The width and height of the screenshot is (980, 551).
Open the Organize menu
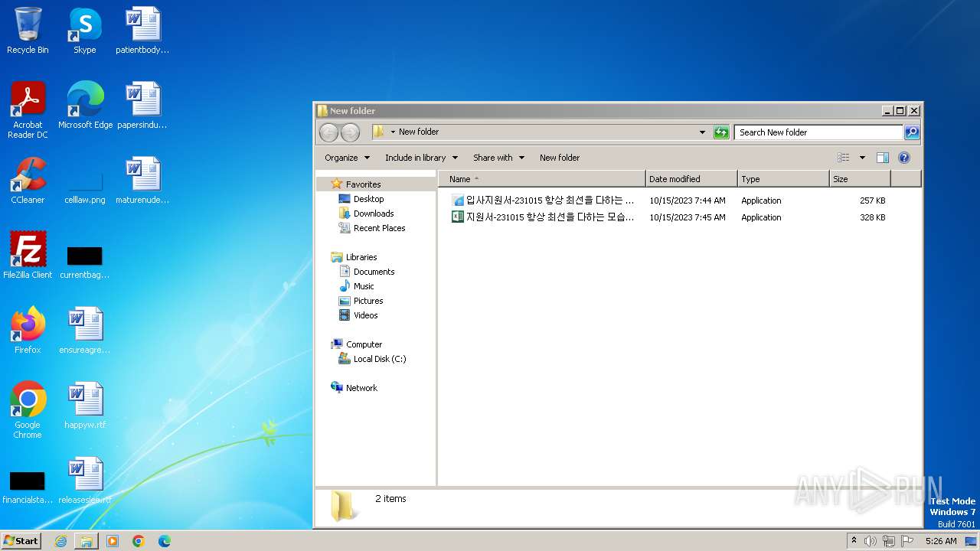(x=347, y=158)
